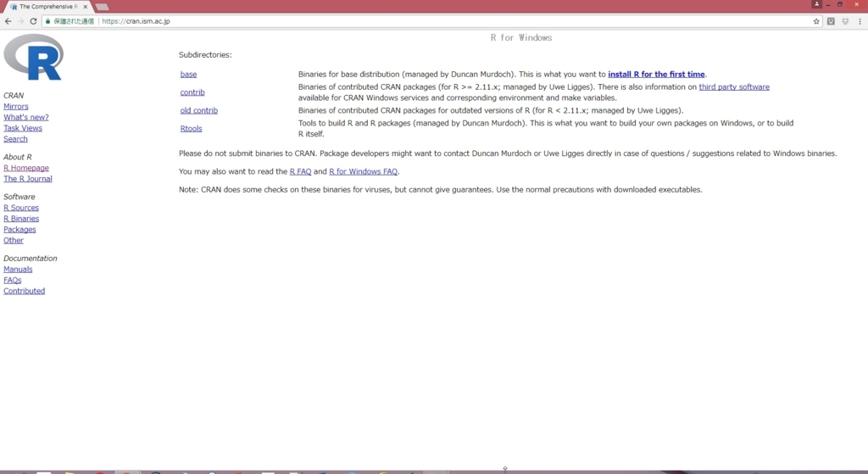Open the Mirrors link

click(x=15, y=106)
